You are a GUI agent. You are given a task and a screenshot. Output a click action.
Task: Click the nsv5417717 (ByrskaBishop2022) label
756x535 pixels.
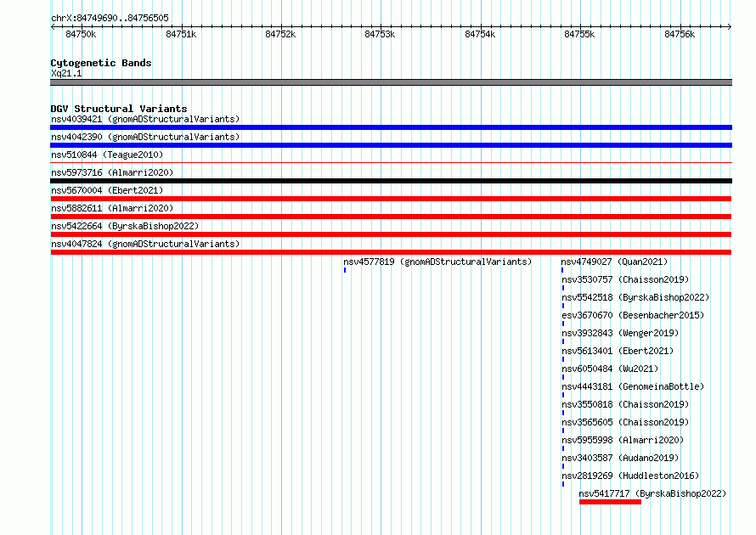point(652,493)
